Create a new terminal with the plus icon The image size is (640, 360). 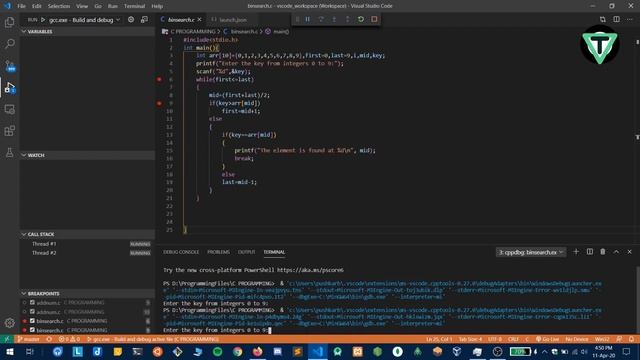click(576, 252)
